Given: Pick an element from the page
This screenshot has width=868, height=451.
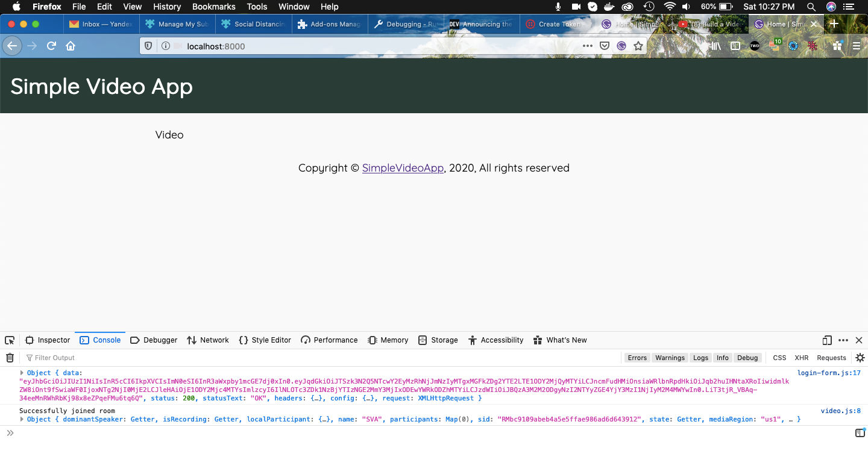Looking at the screenshot, I should click(10, 340).
